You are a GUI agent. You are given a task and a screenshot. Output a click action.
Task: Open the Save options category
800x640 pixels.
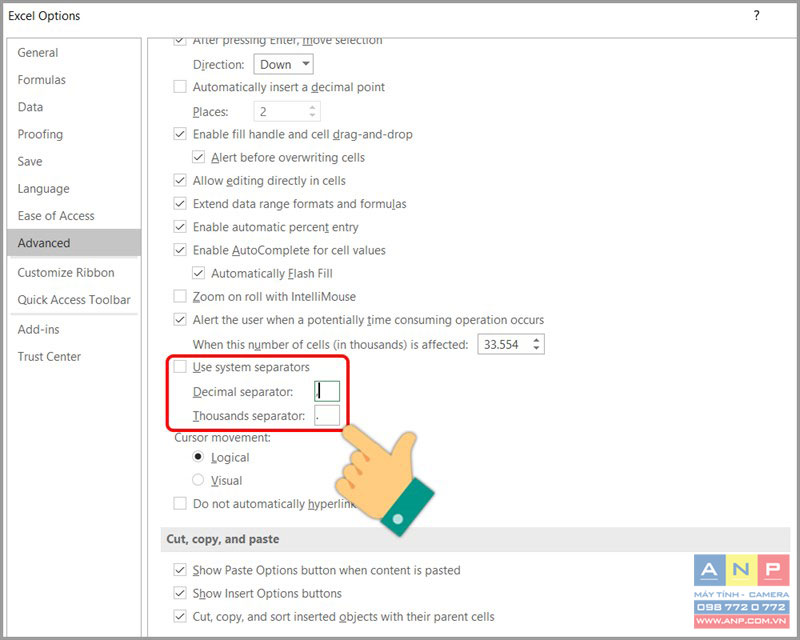click(x=30, y=161)
